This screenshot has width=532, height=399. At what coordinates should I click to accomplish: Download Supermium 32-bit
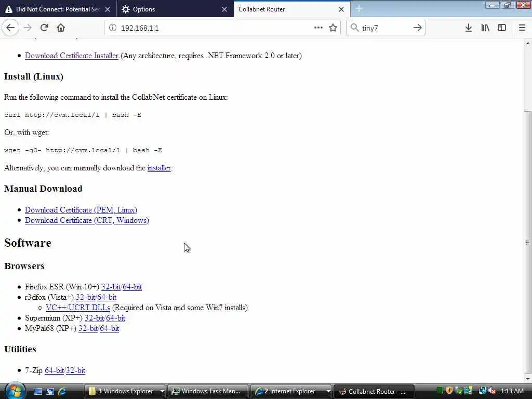click(95, 318)
